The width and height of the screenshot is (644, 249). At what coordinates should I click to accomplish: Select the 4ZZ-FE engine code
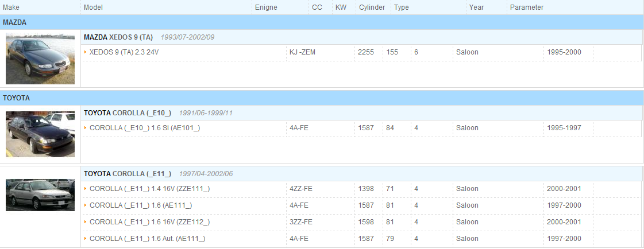point(300,189)
